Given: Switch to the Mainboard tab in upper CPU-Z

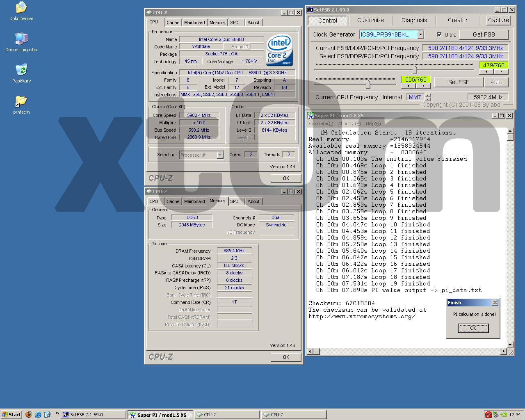Looking at the screenshot, I should pyautogui.click(x=194, y=23).
